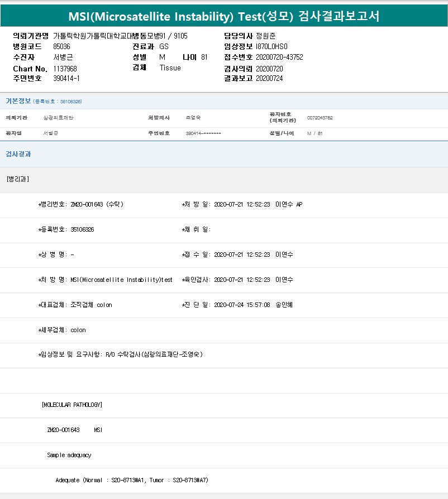Click the 환자번호 value 0072043762

(x=320, y=118)
